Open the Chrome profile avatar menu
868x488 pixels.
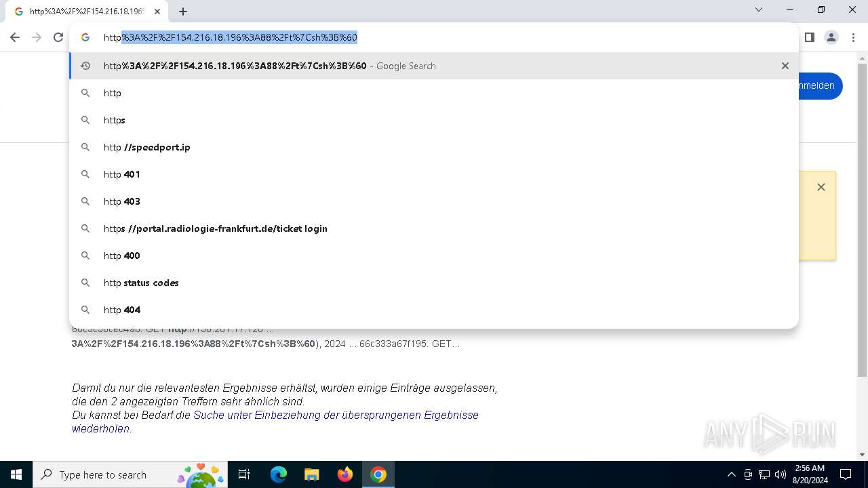(831, 37)
